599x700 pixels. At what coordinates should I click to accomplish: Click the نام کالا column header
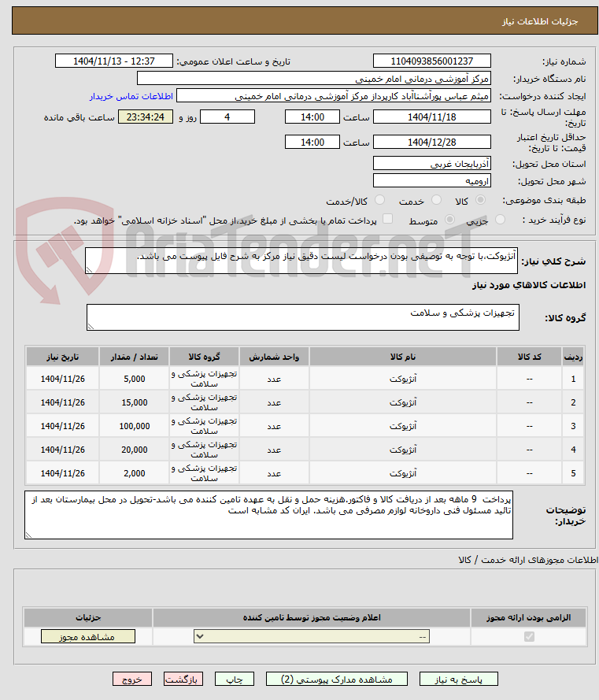402,357
